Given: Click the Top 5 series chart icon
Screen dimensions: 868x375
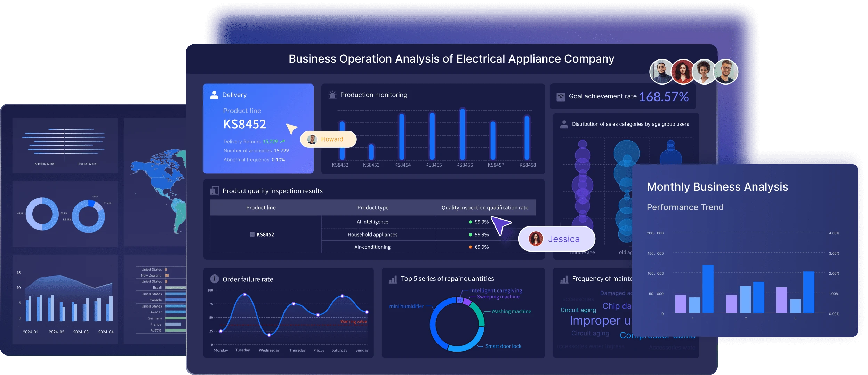Looking at the screenshot, I should click(393, 279).
